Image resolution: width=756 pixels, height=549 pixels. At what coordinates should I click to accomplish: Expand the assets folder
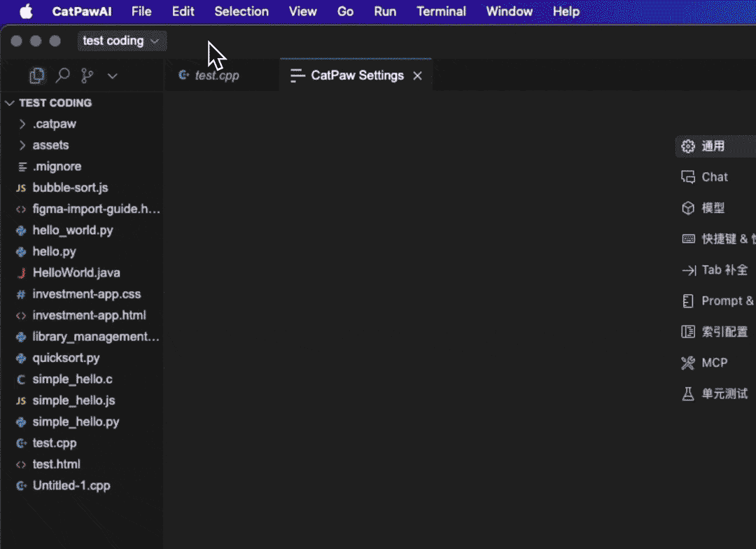pos(50,145)
